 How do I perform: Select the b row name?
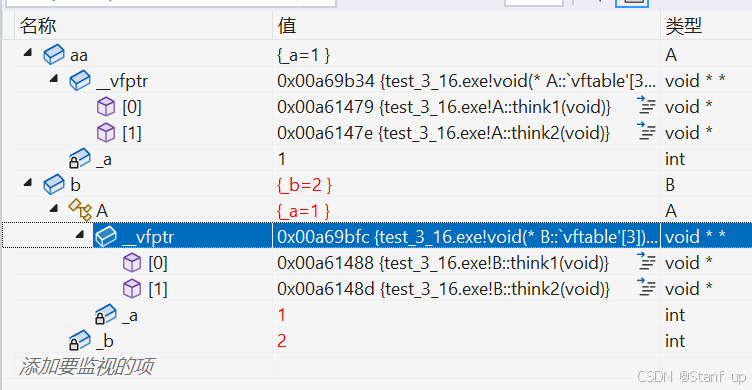pyautogui.click(x=75, y=185)
